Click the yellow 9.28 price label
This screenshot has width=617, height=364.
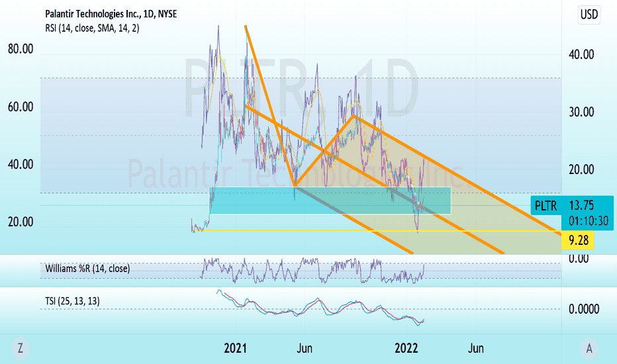tap(578, 240)
